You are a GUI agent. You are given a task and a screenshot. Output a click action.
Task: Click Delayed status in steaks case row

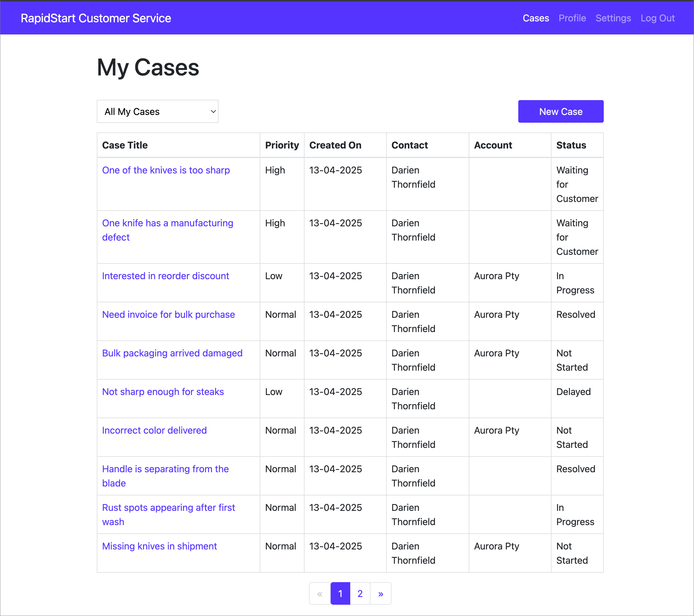(x=573, y=392)
